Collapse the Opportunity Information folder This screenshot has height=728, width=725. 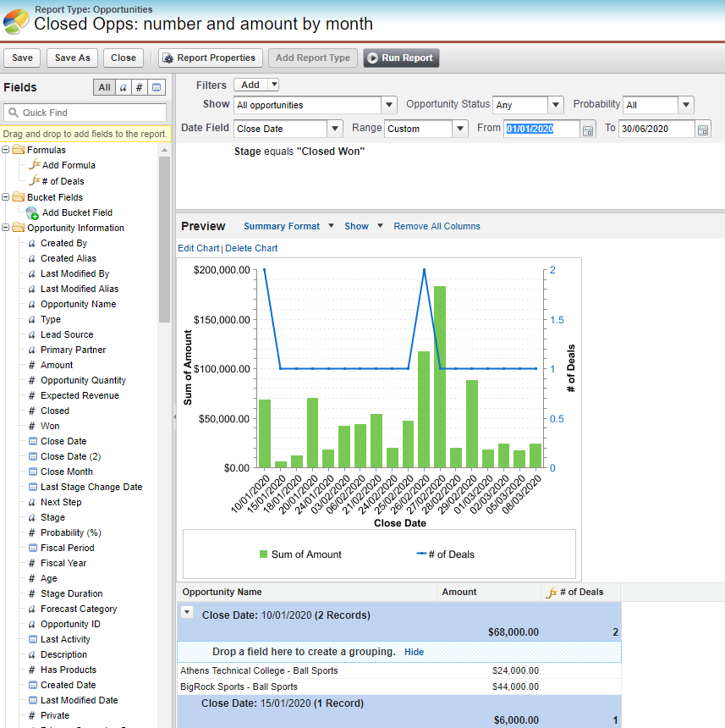tap(6, 228)
